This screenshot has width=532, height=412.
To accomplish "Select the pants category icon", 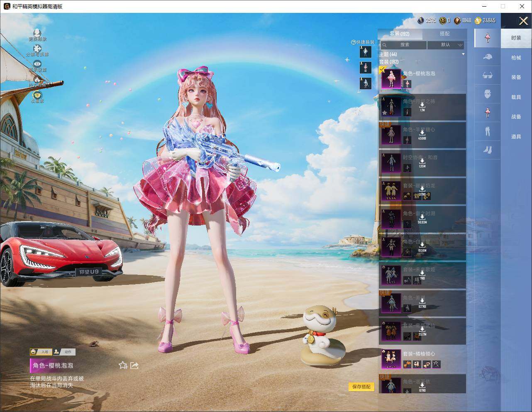I will point(488,131).
